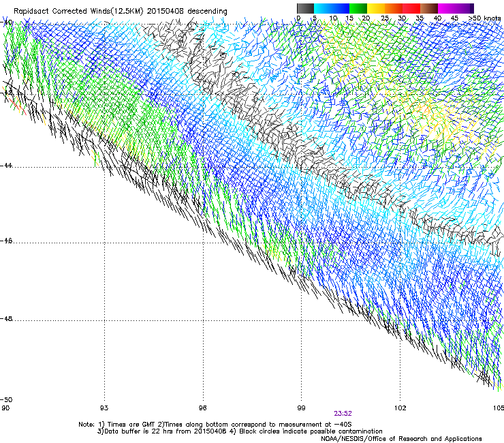504x443 pixels.
Task: Click the yellow 20-25 knots legend swatch
Action: click(x=376, y=8)
